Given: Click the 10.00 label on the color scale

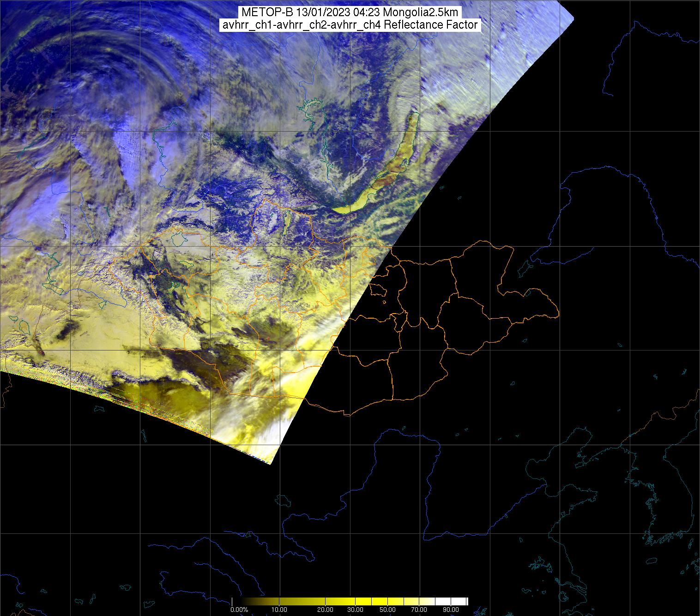Looking at the screenshot, I should 280,610.
